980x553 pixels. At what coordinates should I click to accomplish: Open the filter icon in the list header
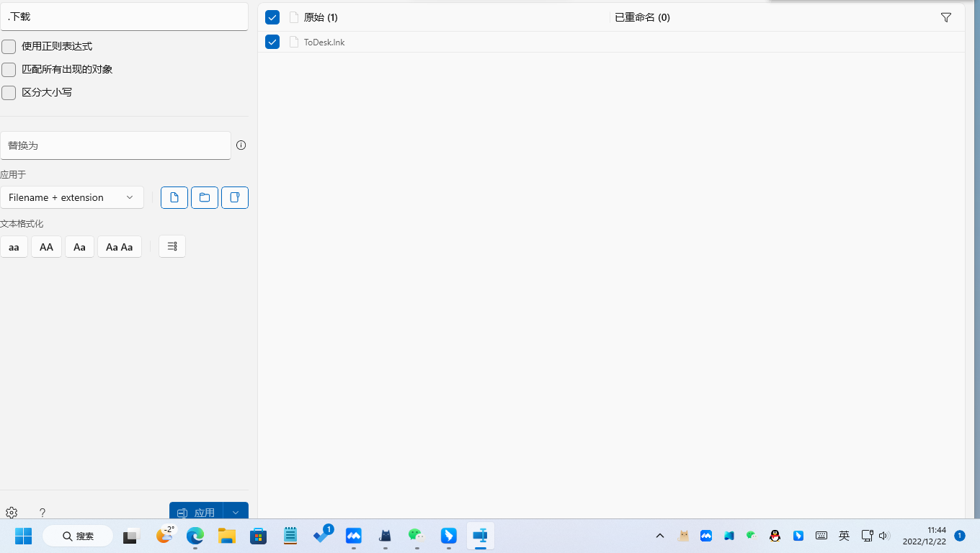(946, 17)
